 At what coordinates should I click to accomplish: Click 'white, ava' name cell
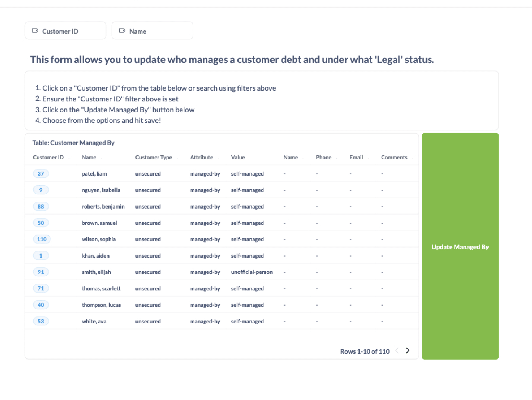pos(94,321)
